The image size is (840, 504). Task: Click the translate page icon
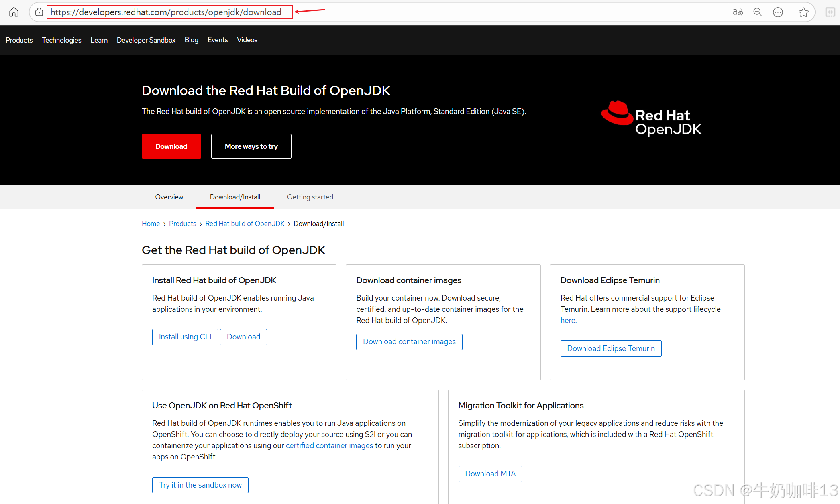pos(738,12)
